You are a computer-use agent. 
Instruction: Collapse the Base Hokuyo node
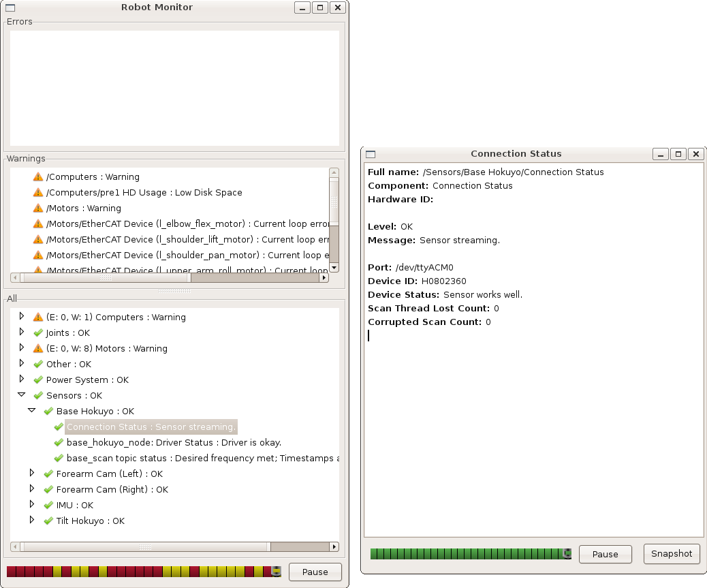pyautogui.click(x=31, y=411)
